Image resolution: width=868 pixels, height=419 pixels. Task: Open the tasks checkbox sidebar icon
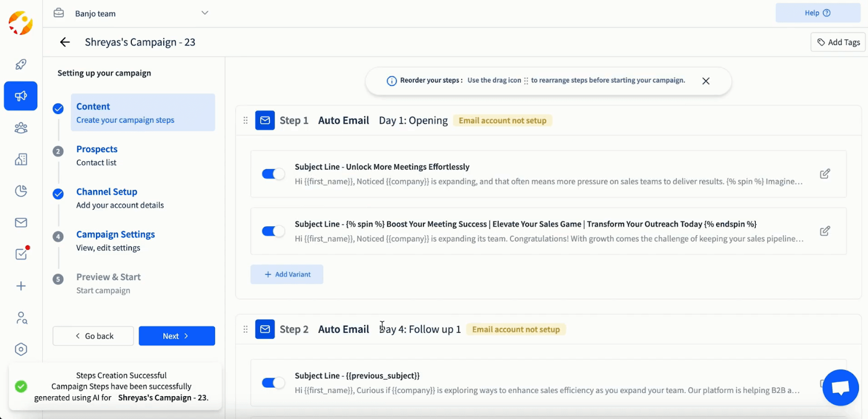[21, 253]
